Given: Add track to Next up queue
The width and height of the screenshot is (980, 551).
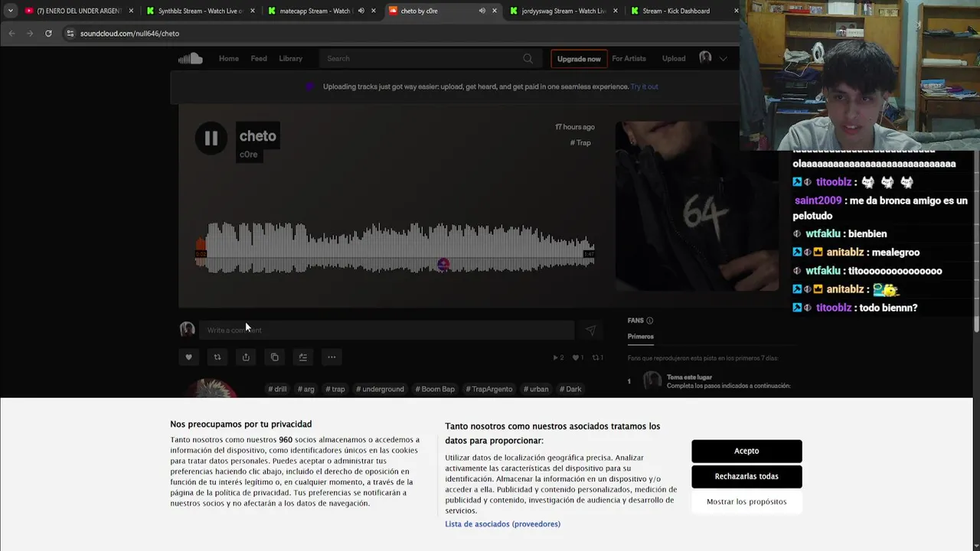Looking at the screenshot, I should (303, 357).
